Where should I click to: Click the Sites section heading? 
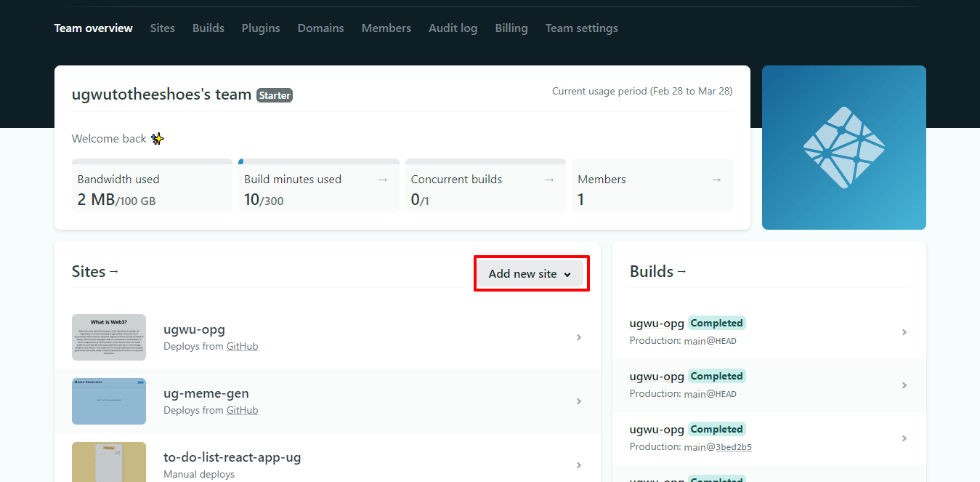(x=89, y=271)
